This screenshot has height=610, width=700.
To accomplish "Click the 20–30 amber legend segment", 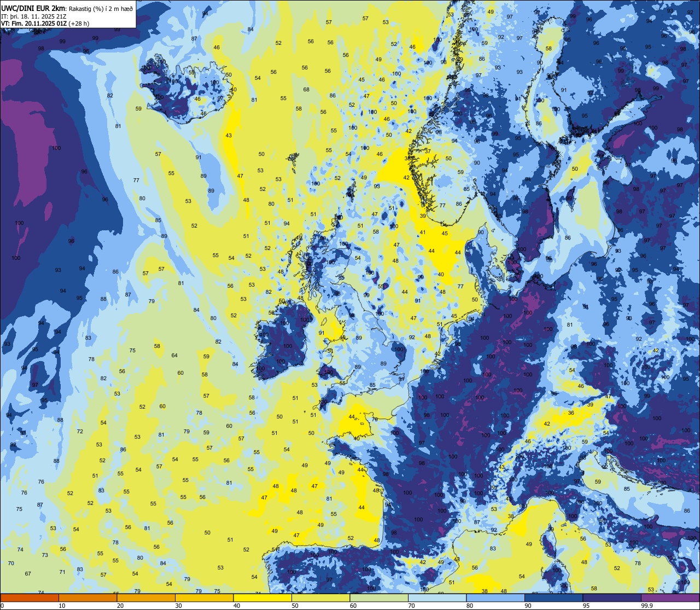I will (146, 598).
